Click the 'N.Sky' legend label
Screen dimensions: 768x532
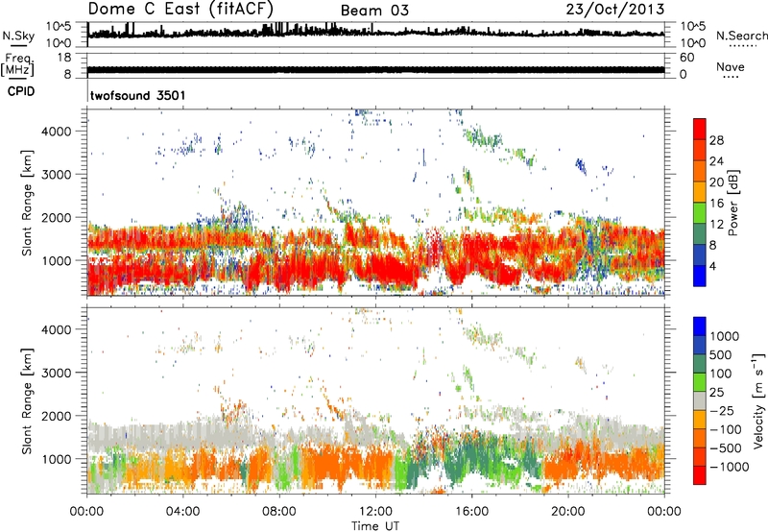pyautogui.click(x=18, y=36)
